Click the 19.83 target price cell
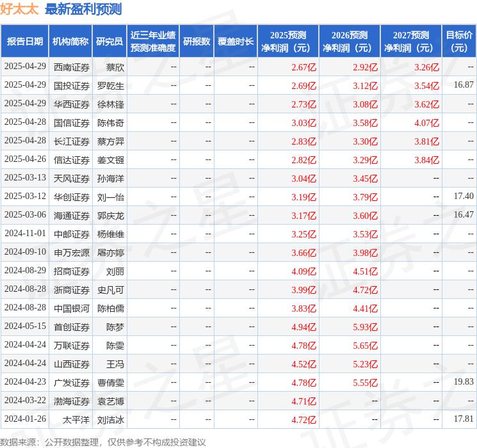The image size is (477, 448). 464,382
